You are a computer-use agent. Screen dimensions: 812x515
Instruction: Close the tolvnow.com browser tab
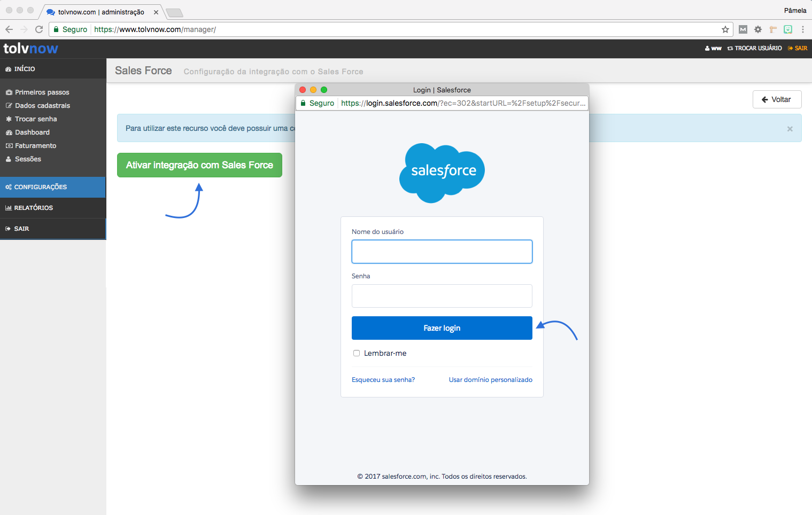pos(156,12)
